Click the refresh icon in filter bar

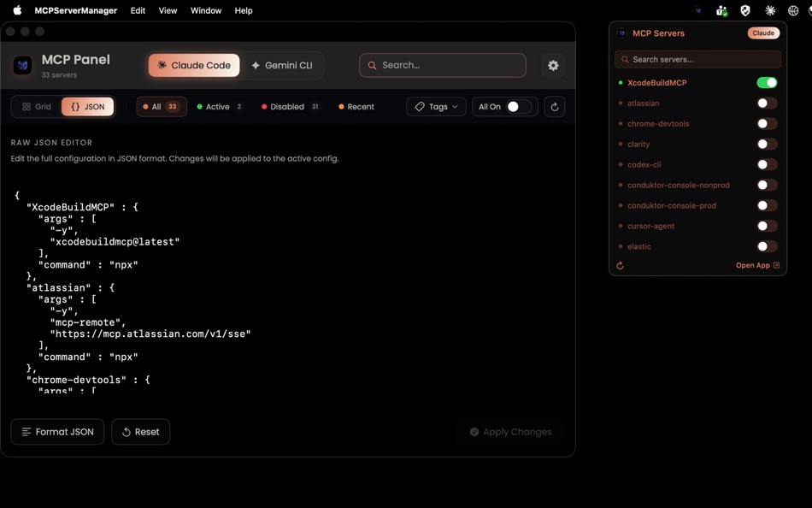[x=554, y=107]
